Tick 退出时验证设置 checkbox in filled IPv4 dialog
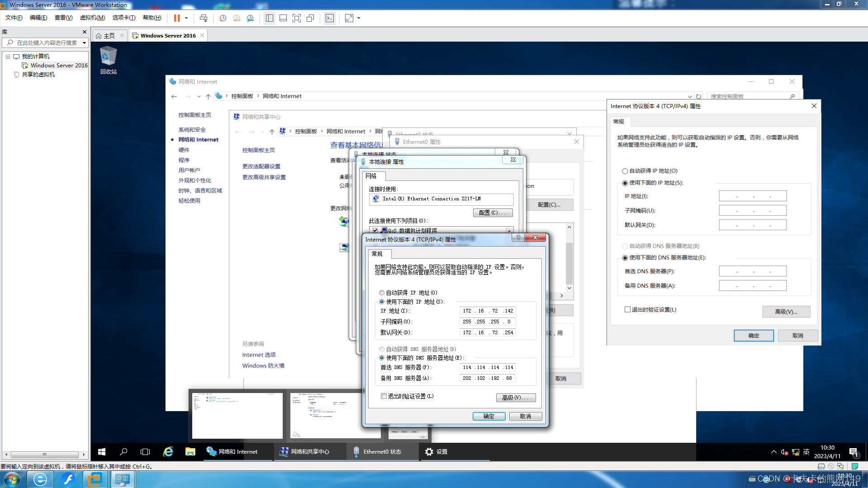Image resolution: width=868 pixels, height=488 pixels. 384,396
